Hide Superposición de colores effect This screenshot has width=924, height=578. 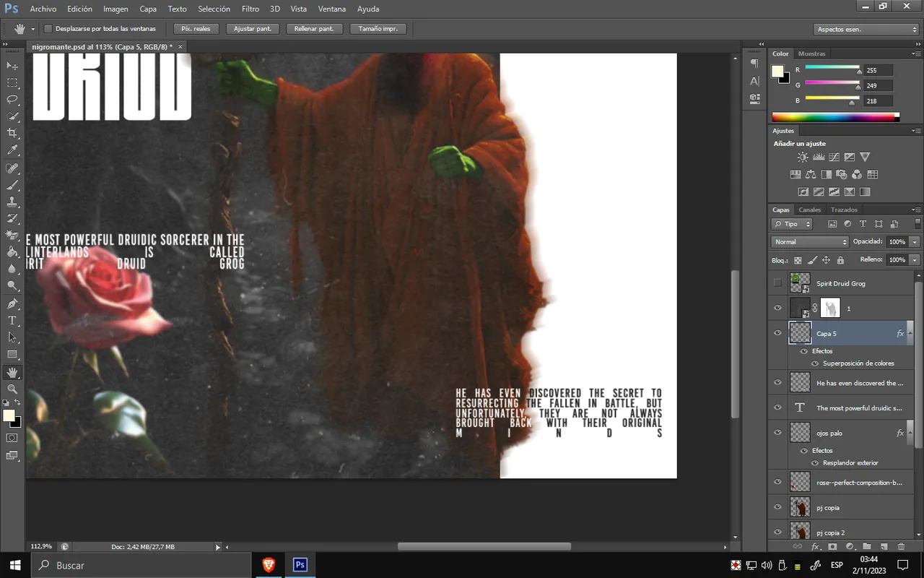[x=815, y=363]
